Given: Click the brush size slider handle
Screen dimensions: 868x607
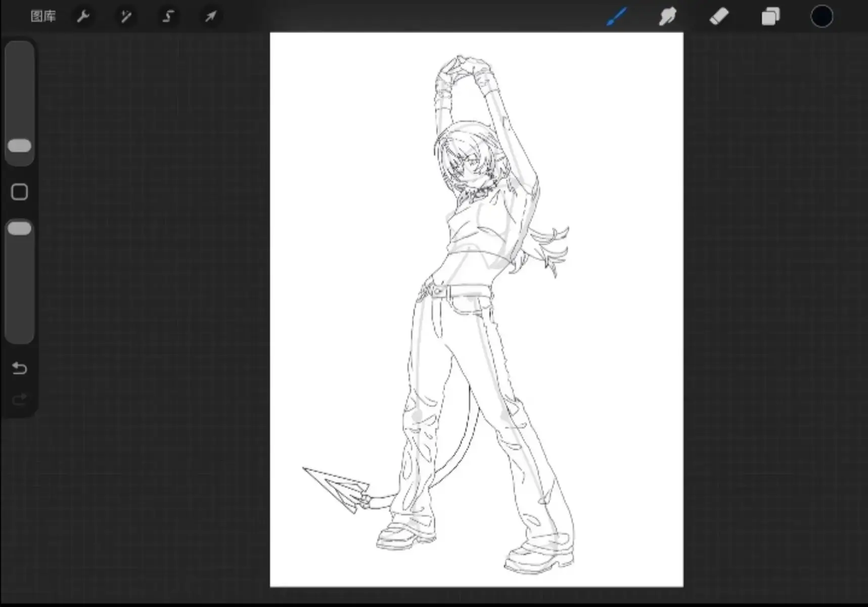Looking at the screenshot, I should pyautogui.click(x=20, y=146).
